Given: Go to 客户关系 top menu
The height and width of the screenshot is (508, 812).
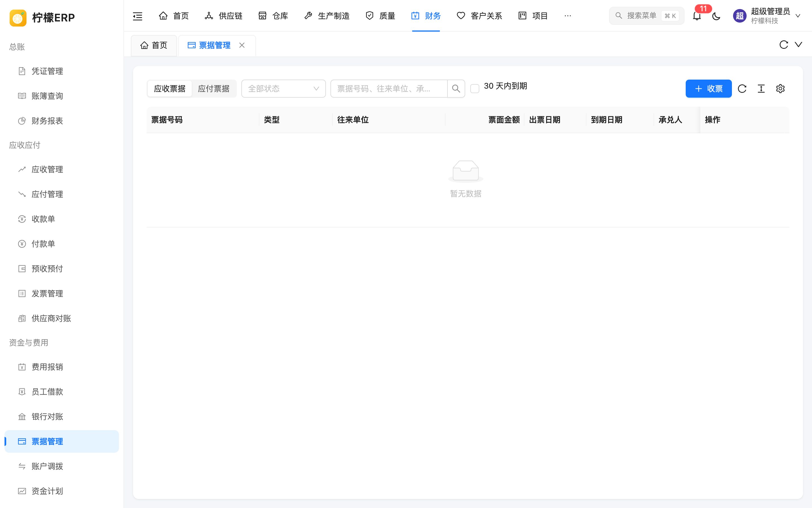Looking at the screenshot, I should tap(480, 16).
